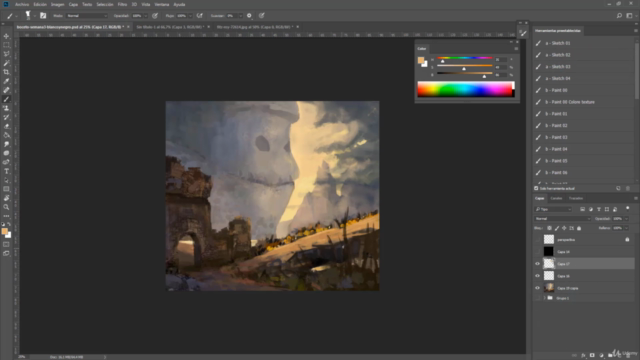
Task: Open the Filtro menu
Action: tap(122, 4)
